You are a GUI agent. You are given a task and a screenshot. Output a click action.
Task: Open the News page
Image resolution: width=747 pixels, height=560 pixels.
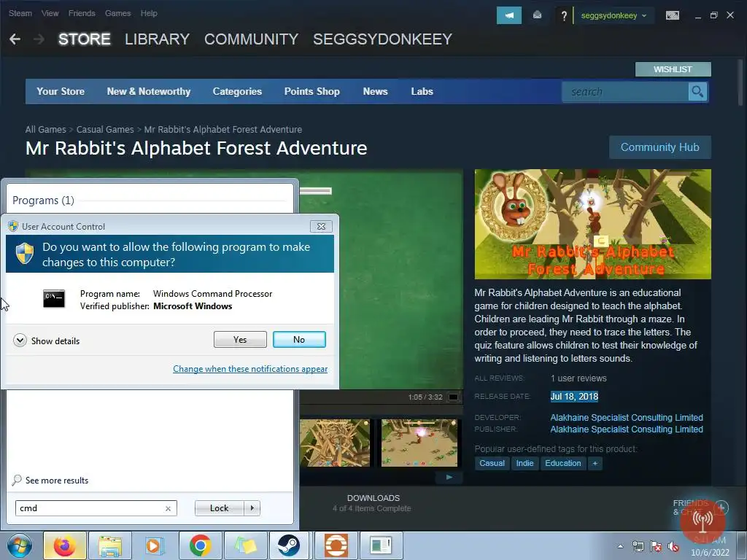tap(376, 91)
